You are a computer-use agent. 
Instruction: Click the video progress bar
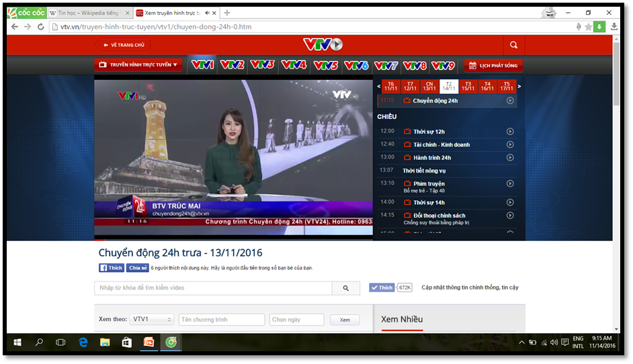233,240
